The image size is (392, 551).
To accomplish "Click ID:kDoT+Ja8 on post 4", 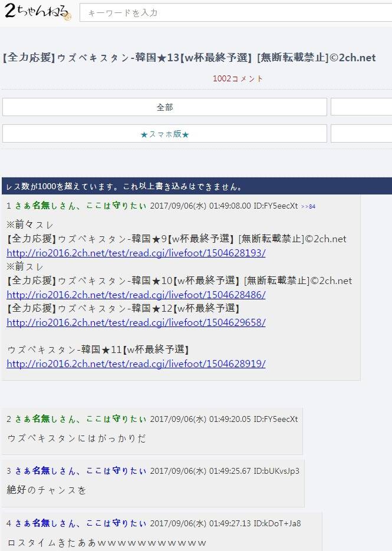I will pos(277,523).
